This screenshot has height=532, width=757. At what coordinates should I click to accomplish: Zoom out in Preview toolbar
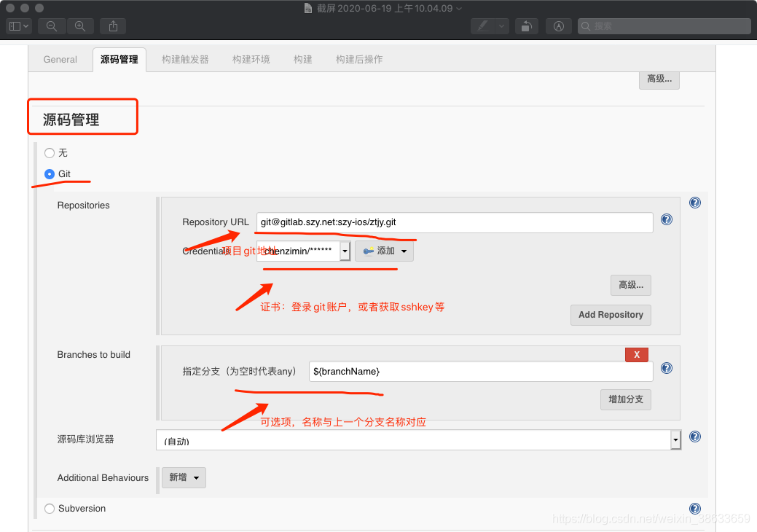[x=52, y=26]
